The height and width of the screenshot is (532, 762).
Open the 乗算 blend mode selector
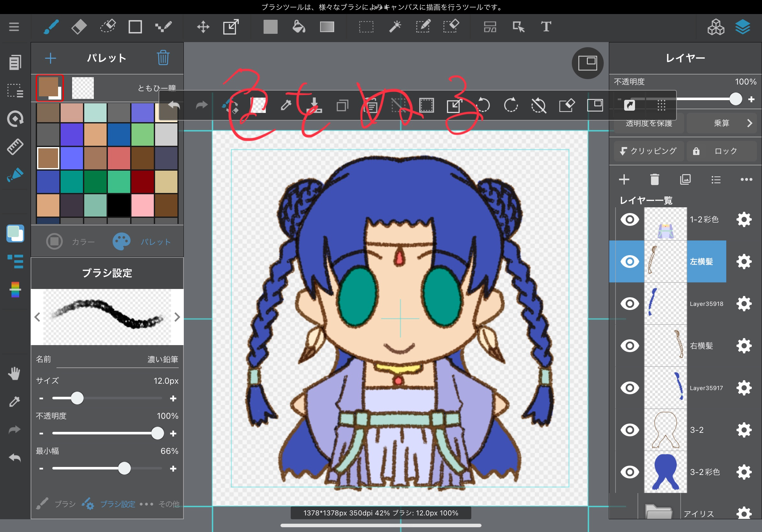point(721,123)
